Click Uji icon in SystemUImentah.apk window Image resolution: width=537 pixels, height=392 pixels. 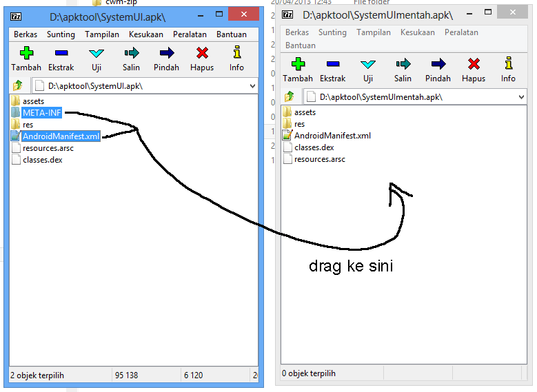click(368, 64)
